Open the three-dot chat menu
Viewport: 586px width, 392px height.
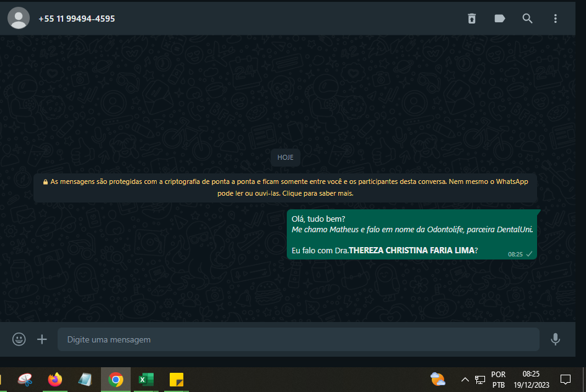click(556, 19)
